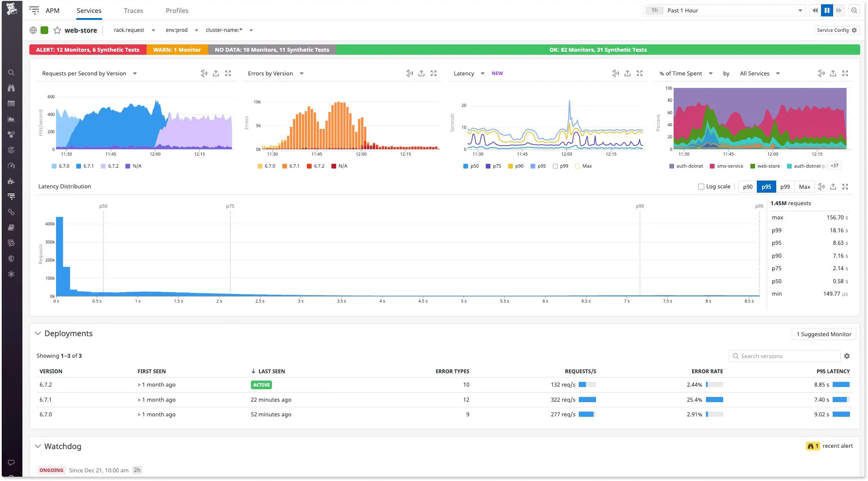Open the Dashboards chart sidebar icon
The height and width of the screenshot is (481, 868).
(x=11, y=119)
